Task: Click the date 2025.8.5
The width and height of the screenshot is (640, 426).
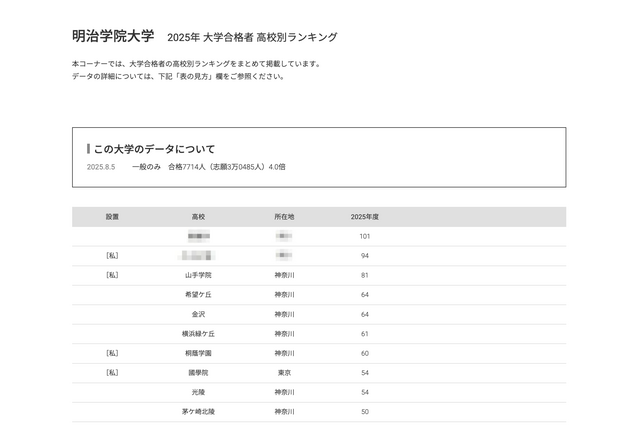Action: (x=101, y=167)
